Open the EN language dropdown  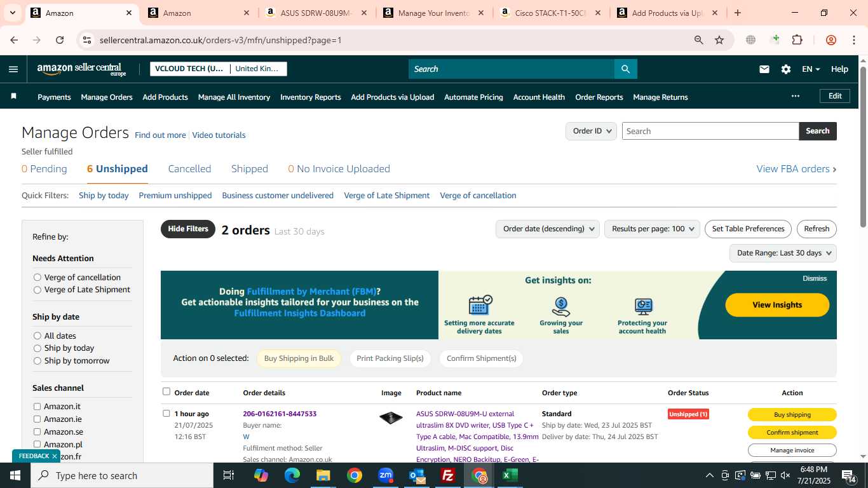pos(811,69)
